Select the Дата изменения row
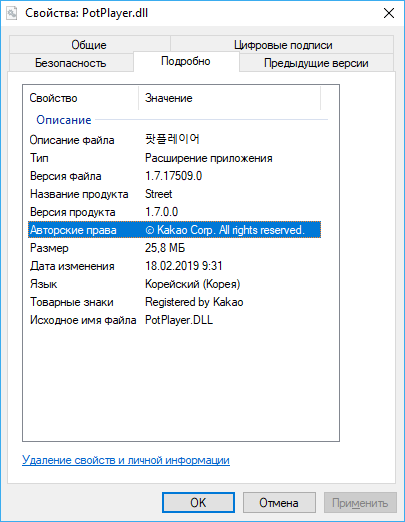405x522 pixels. pos(174,266)
